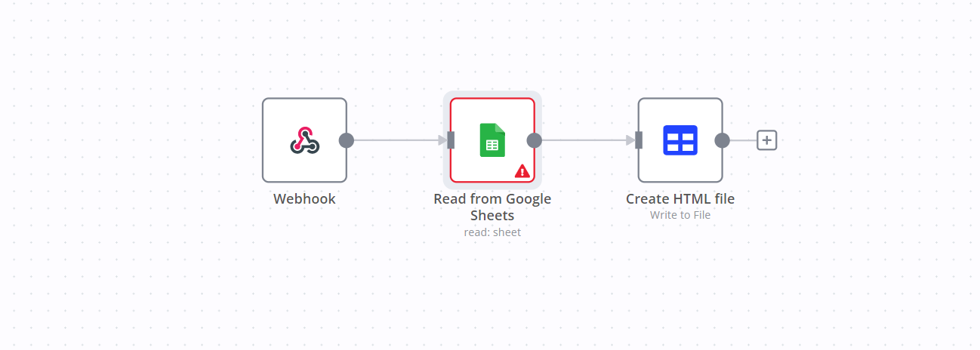
Task: Select the 'Create HTML file' label
Action: click(x=680, y=199)
